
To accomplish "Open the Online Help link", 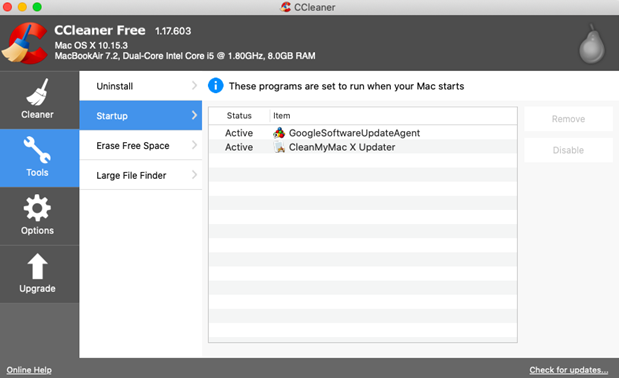I will tap(29, 370).
